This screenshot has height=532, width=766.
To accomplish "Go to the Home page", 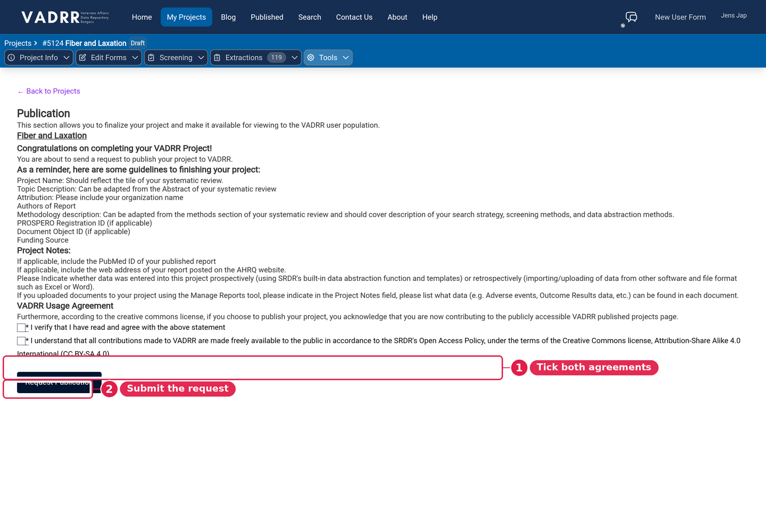I will coord(142,17).
